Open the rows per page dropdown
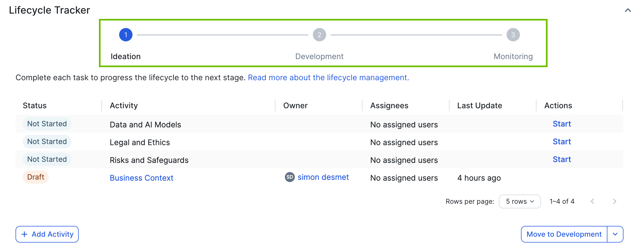This screenshot has width=644, height=252. pos(519,201)
